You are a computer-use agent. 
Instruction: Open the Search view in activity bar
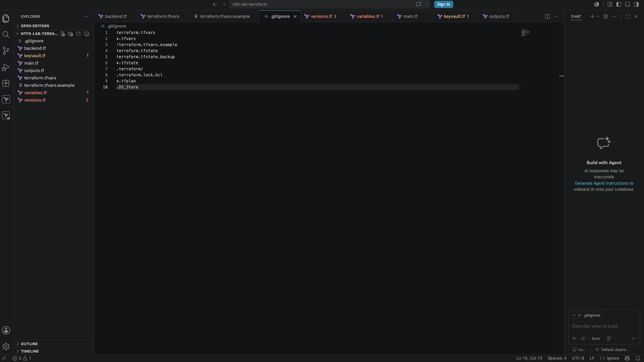(6, 35)
